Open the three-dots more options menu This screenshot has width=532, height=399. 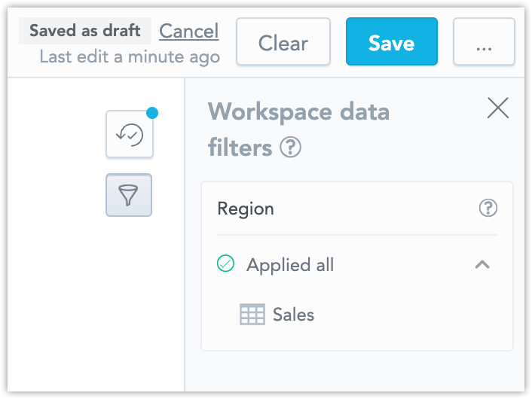pyautogui.click(x=484, y=41)
